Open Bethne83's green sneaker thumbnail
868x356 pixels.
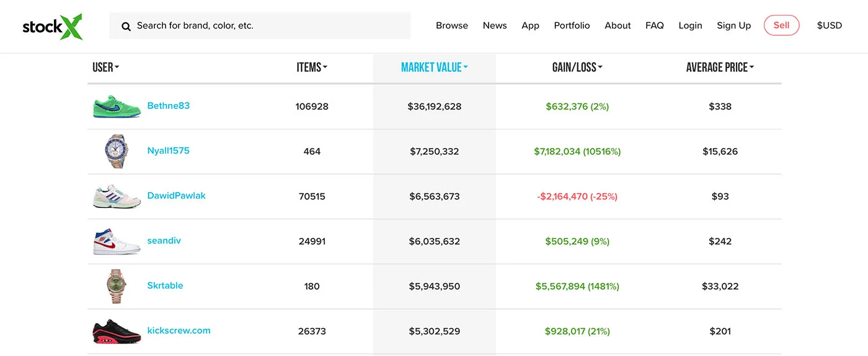tap(117, 106)
